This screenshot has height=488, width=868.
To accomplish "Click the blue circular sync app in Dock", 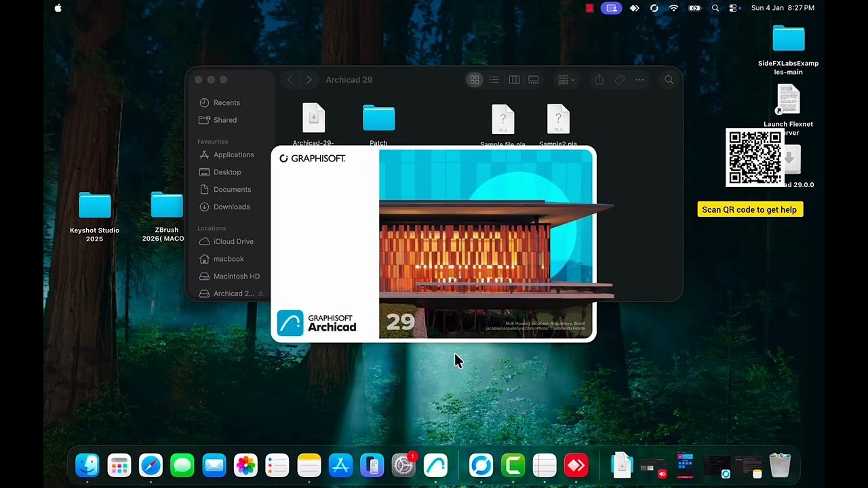I will pos(481,466).
